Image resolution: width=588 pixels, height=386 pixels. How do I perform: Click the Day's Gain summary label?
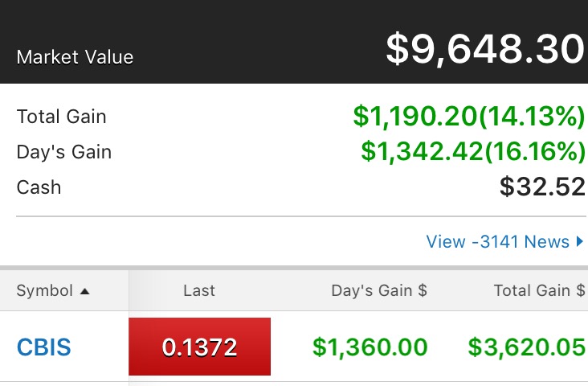tap(64, 152)
